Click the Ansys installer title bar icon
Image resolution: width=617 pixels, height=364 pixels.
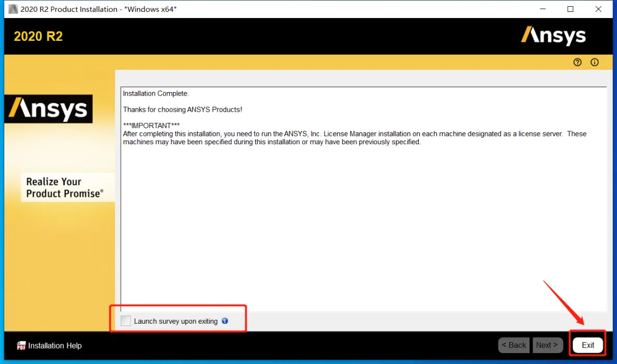pyautogui.click(x=13, y=9)
